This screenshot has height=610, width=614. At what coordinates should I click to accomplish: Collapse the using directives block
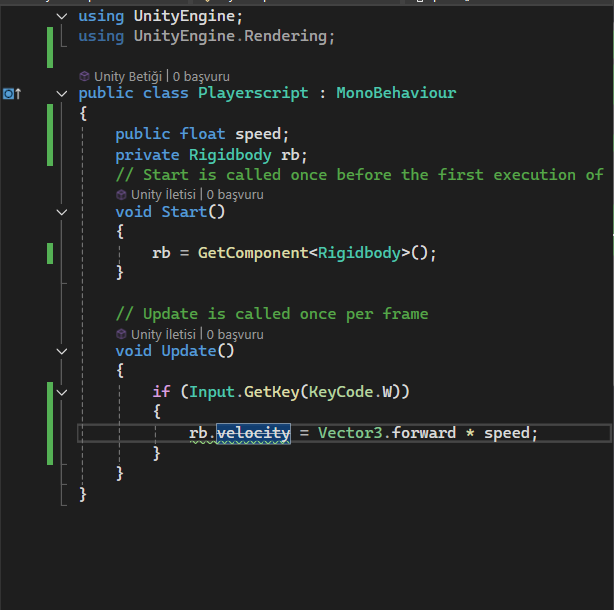62,16
